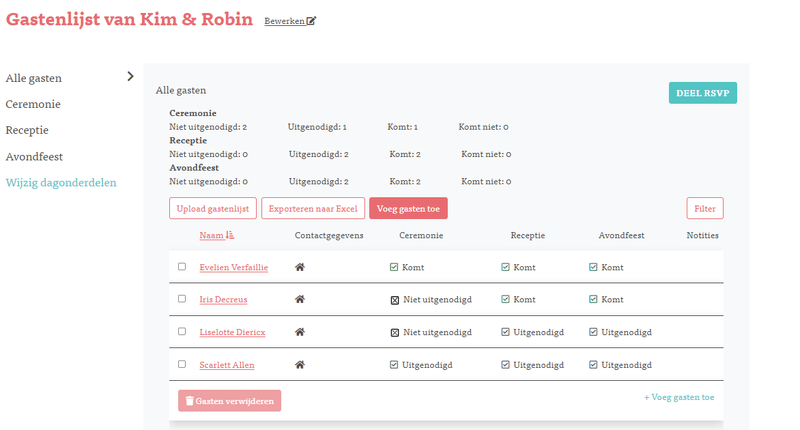Click home icon for Evelien Verfaillie

[x=299, y=268]
